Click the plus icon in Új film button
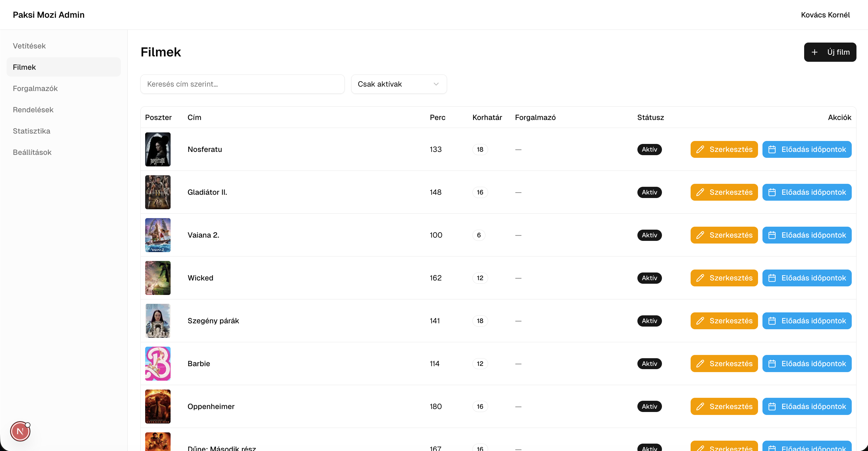Image resolution: width=868 pixels, height=451 pixels. coord(814,52)
